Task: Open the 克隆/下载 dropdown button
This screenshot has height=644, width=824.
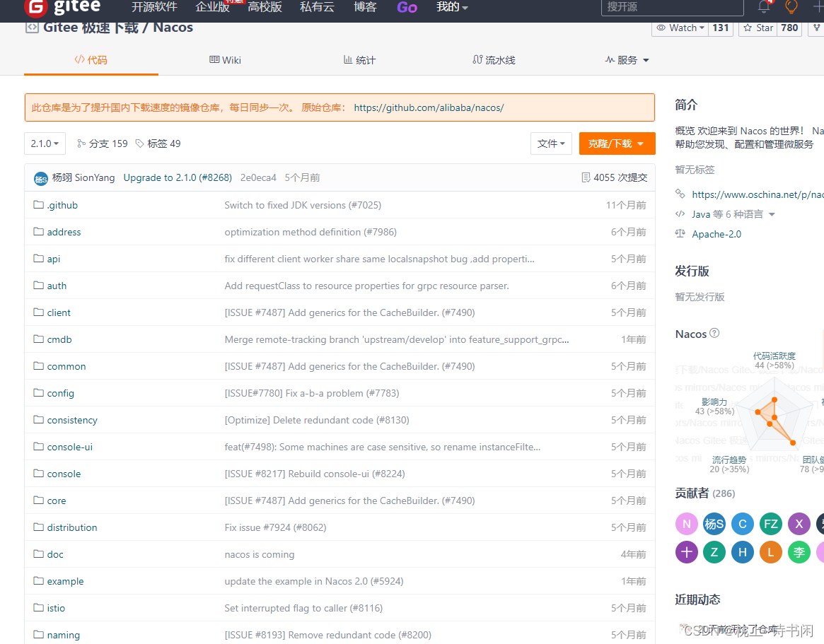Action: [x=617, y=144]
